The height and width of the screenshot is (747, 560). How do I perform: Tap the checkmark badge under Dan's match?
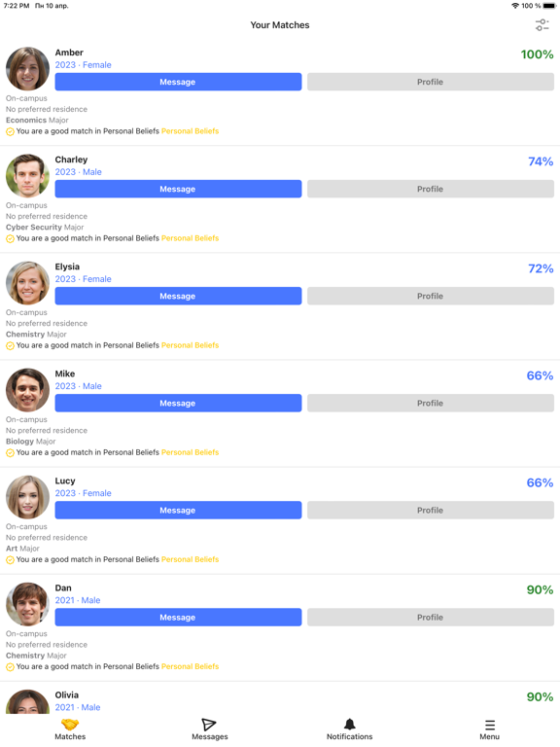coord(10,667)
